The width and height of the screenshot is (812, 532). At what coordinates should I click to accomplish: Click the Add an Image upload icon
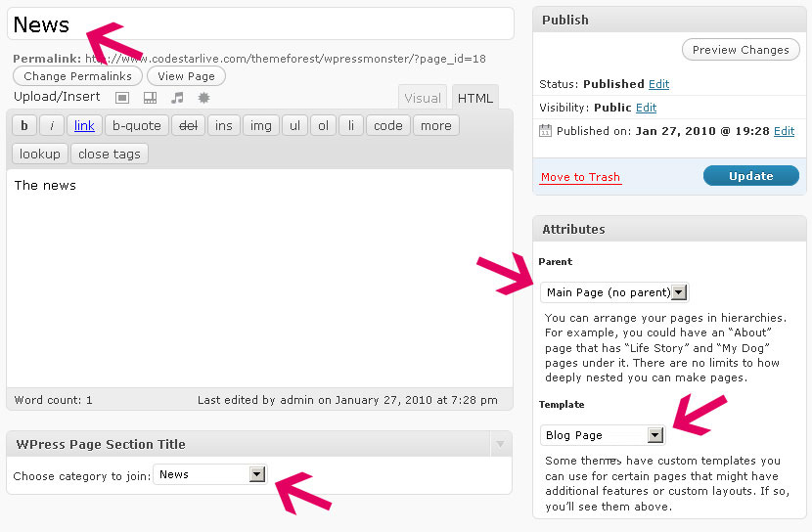point(122,98)
